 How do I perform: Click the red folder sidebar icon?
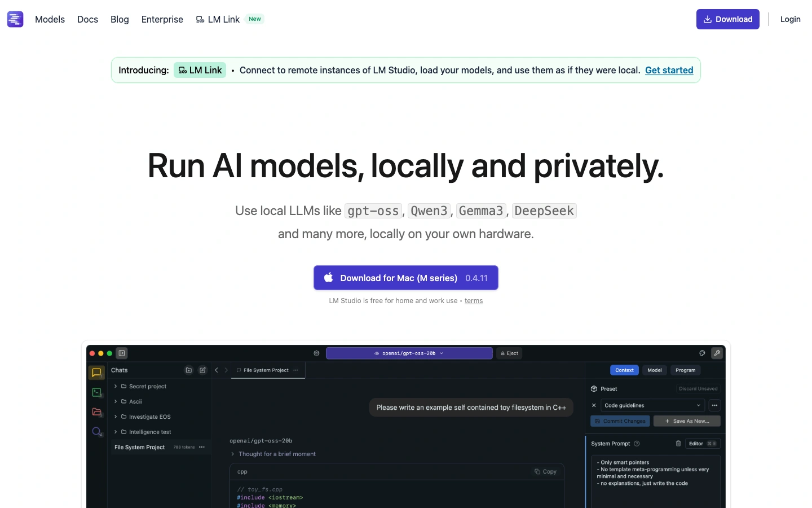coord(96,412)
